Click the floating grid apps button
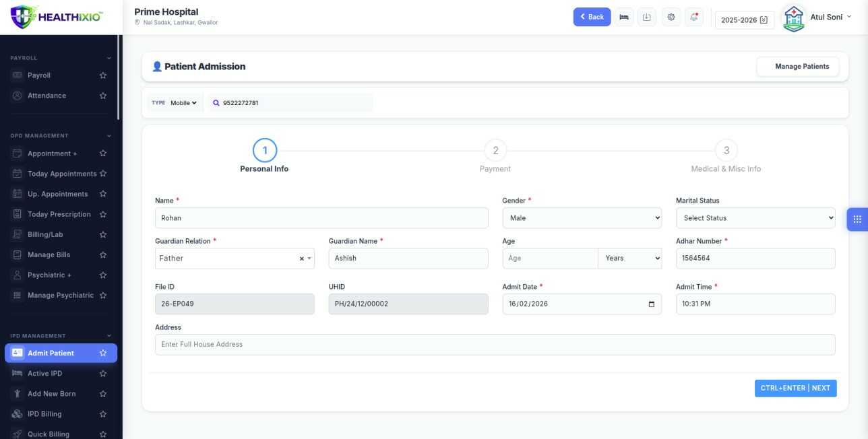The height and width of the screenshot is (439, 868). click(857, 219)
